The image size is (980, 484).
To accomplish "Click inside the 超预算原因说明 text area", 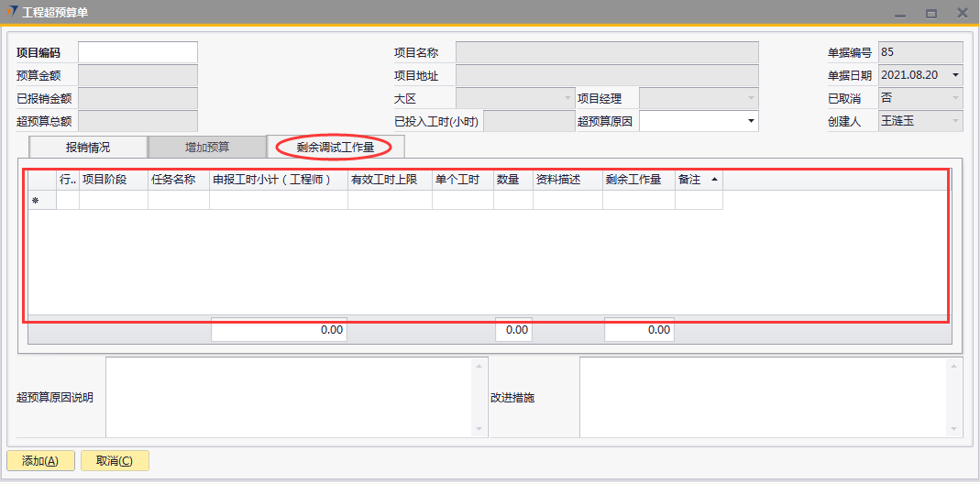I will pyautogui.click(x=289, y=397).
